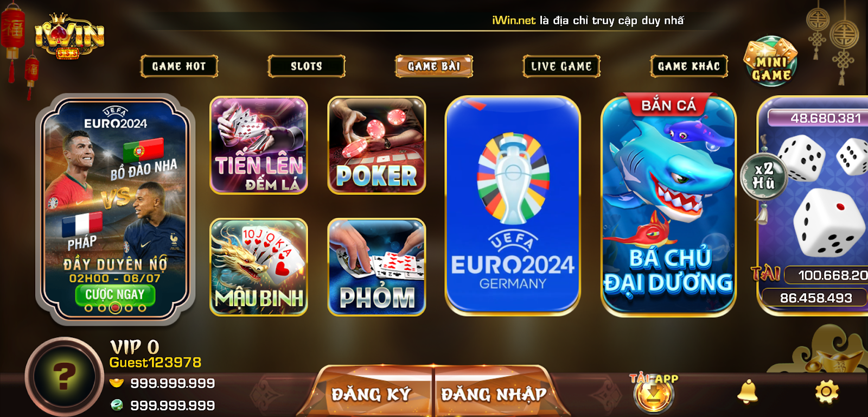Switch to the Slots tab
The height and width of the screenshot is (417, 868).
(x=307, y=66)
